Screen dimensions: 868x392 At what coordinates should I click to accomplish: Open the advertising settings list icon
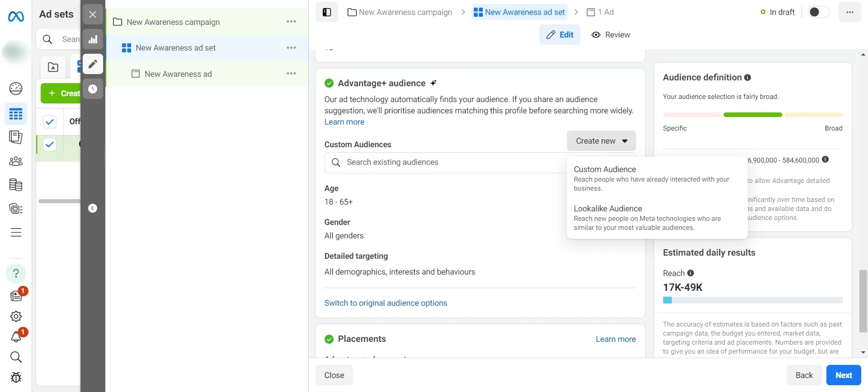pos(16,209)
